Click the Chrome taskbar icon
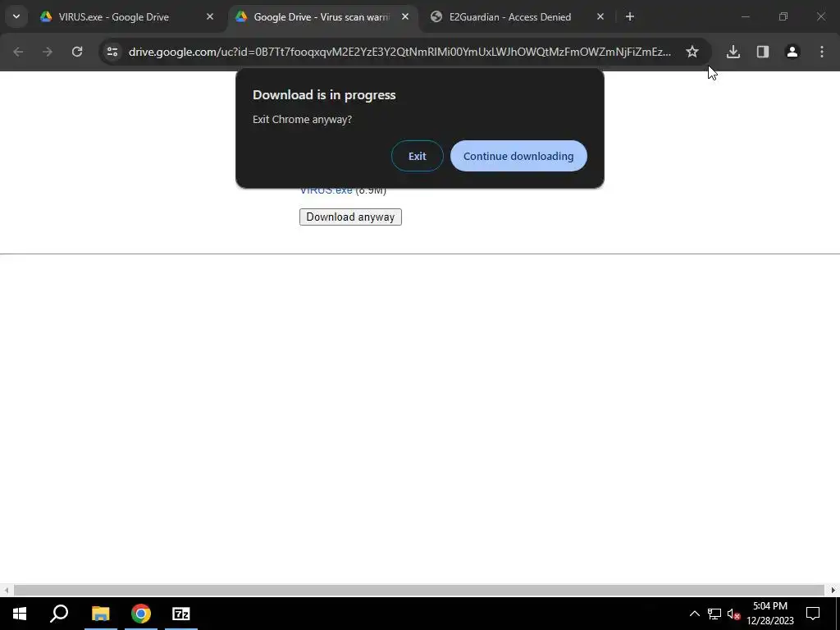840x630 pixels. 141,614
